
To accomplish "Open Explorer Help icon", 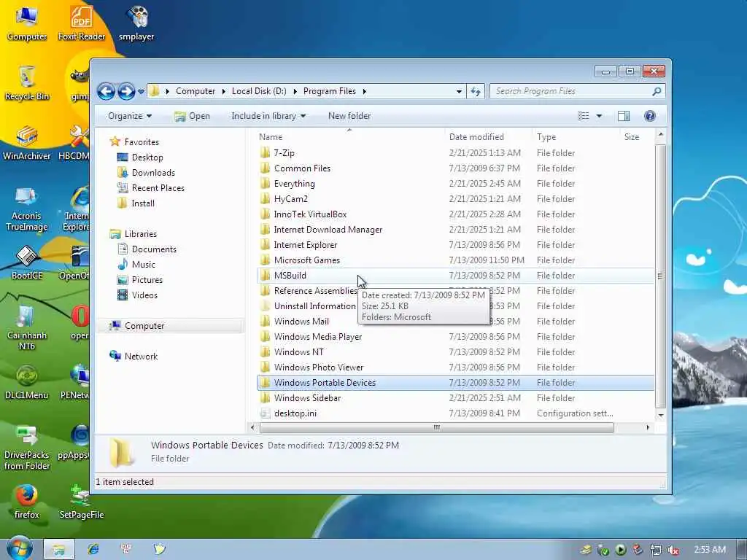I will pos(650,116).
